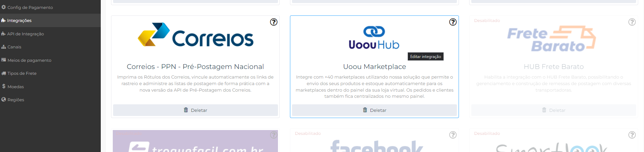The width and height of the screenshot is (644, 152).
Task: Open help icon on HUB Frete Barato card
Action: coord(632,22)
